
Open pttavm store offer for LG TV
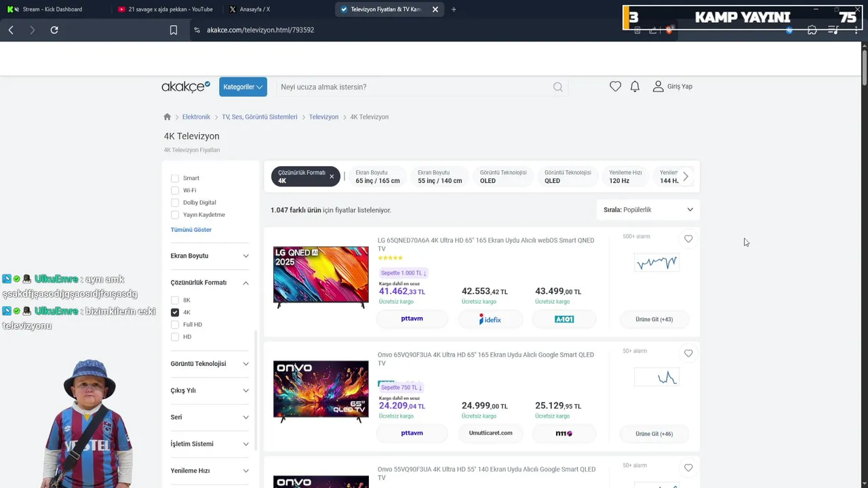pyautogui.click(x=412, y=319)
